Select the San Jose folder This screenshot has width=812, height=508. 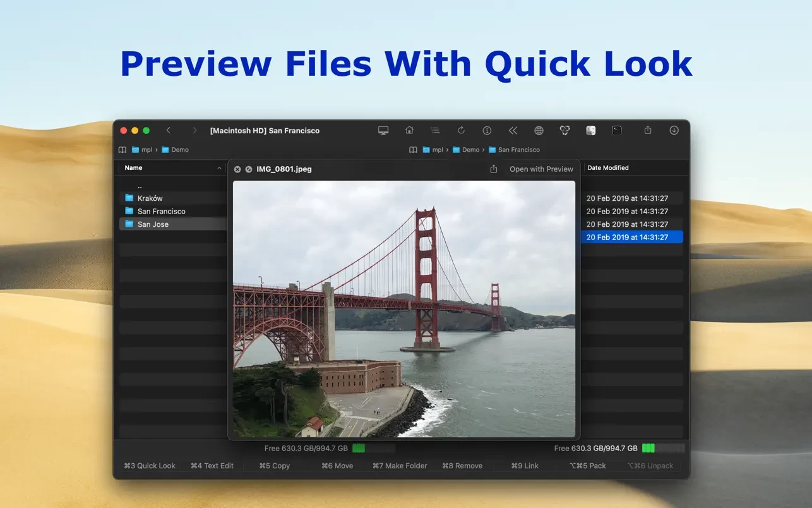[x=153, y=224]
